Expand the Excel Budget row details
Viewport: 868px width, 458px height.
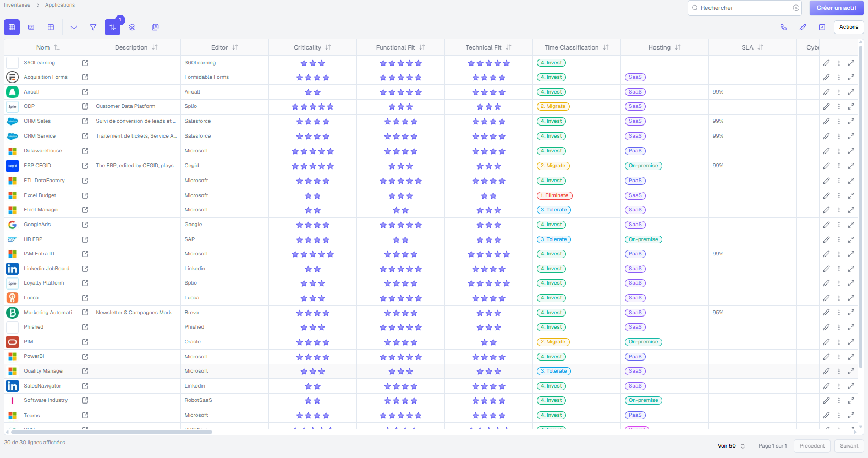[851, 195]
